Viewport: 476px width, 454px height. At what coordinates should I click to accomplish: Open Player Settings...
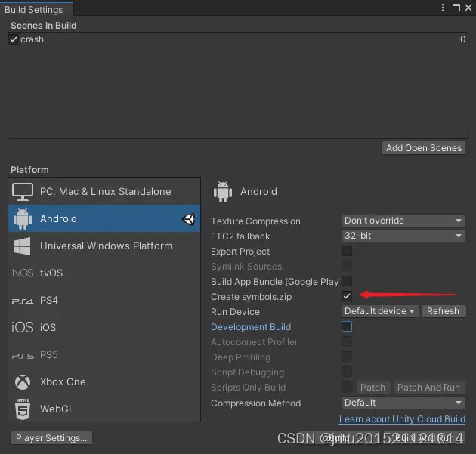tap(51, 438)
